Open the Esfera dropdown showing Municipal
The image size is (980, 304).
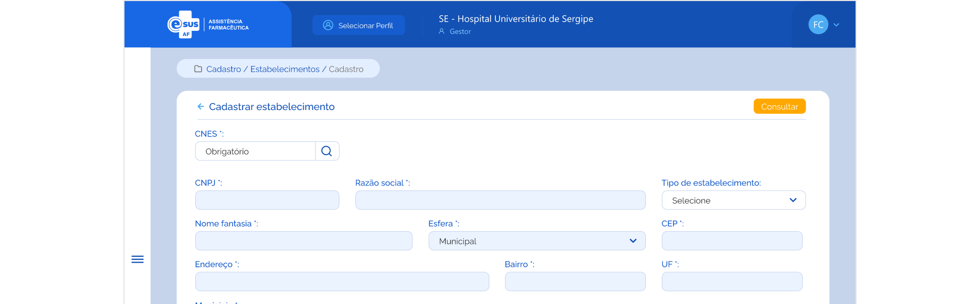point(536,241)
